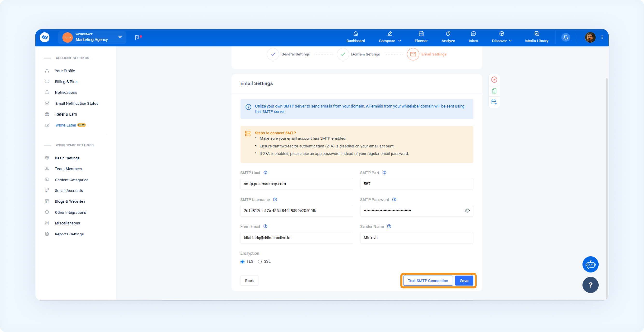The image size is (644, 332).
Task: Open Reports Settings
Action: (x=69, y=234)
